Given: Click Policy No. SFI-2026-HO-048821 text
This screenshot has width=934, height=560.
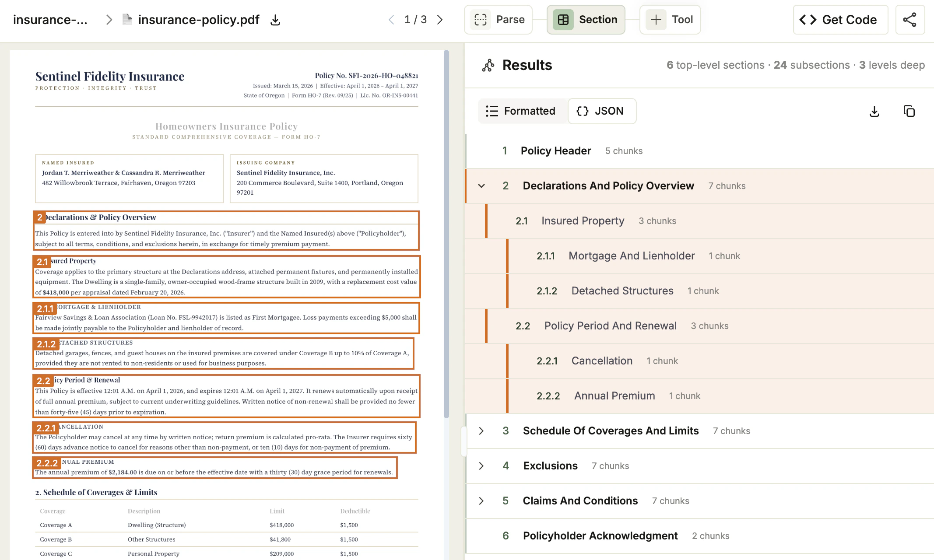Looking at the screenshot, I should coord(366,76).
